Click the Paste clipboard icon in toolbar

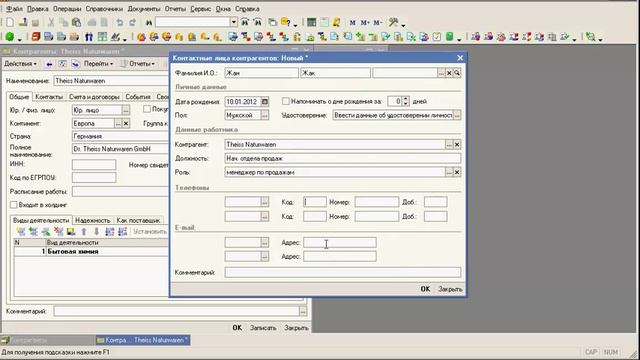[x=76, y=22]
